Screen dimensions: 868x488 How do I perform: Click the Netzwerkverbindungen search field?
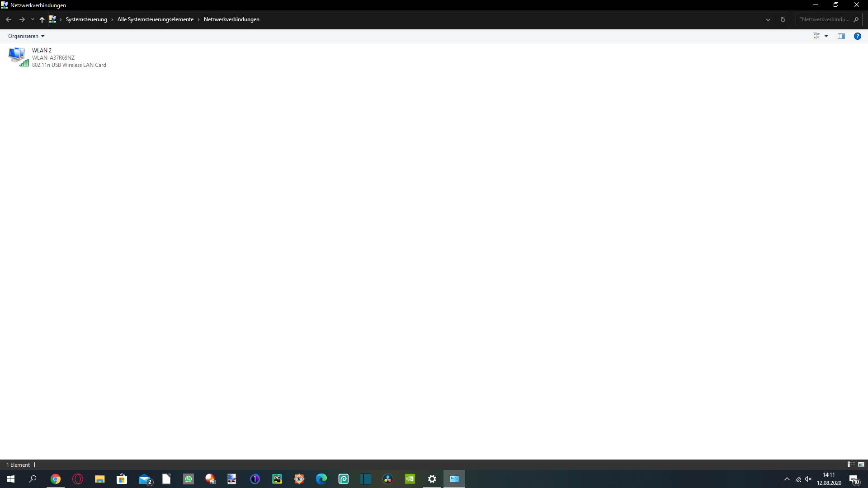pyautogui.click(x=825, y=19)
